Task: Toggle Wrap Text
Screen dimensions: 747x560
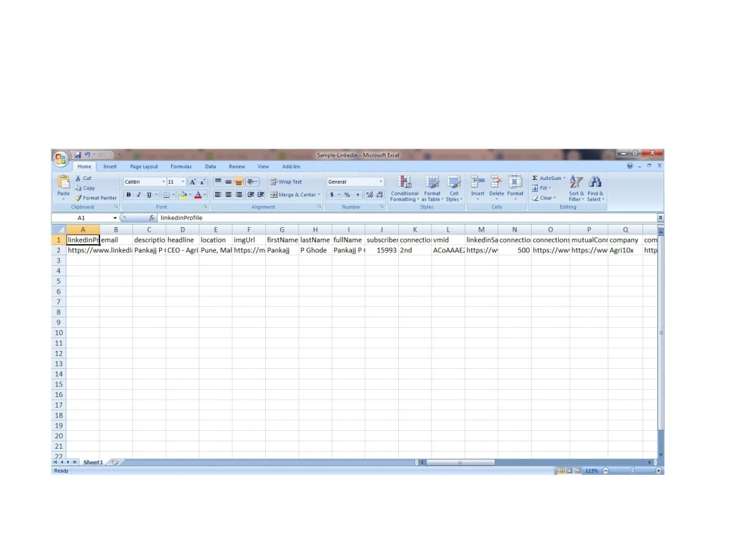Action: [286, 182]
